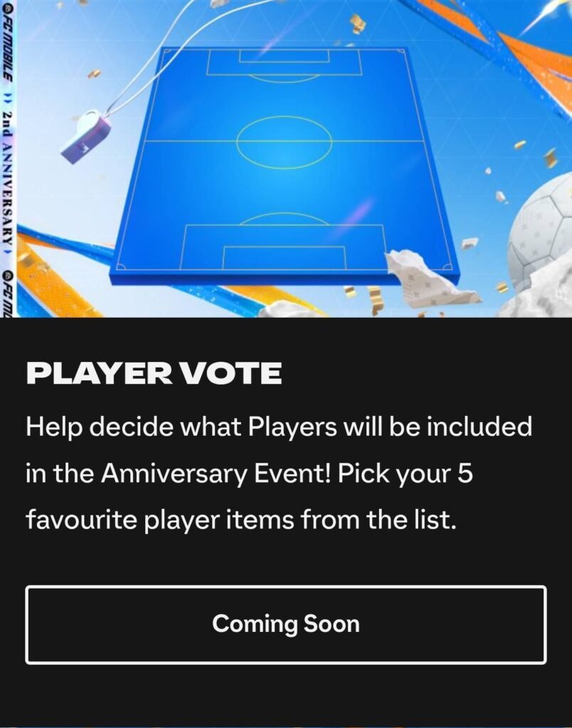572x728 pixels.
Task: Click the Player Vote description paragraph
Action: point(279,473)
